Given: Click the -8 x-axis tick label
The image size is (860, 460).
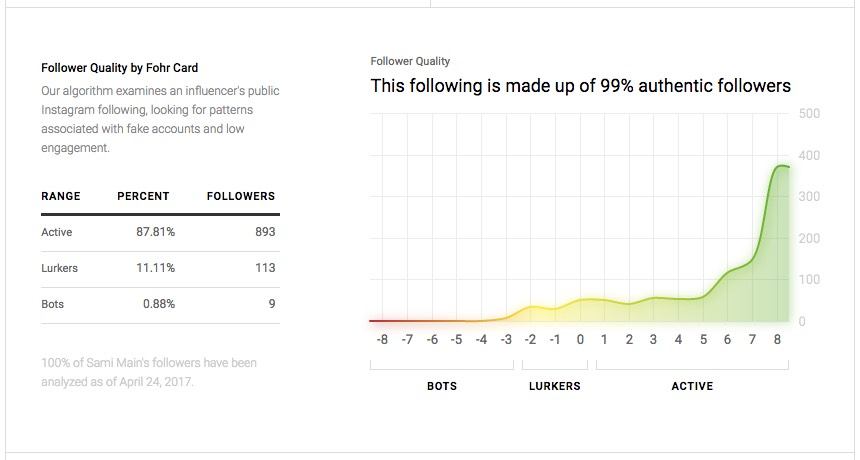Looking at the screenshot, I should [382, 340].
